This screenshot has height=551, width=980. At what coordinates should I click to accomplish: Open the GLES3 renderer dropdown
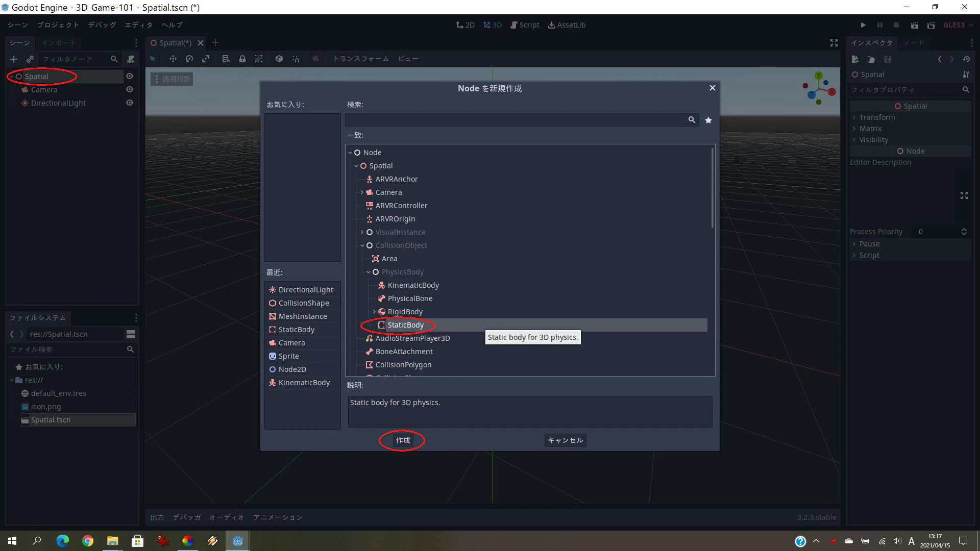tap(958, 25)
